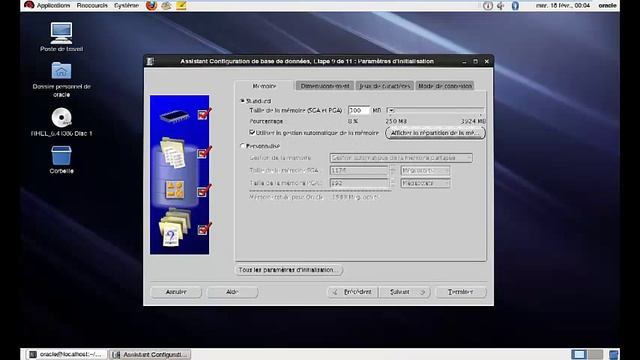Switch to Dimensionnement tab
Screen dimensions: 640x360
click(x=325, y=86)
